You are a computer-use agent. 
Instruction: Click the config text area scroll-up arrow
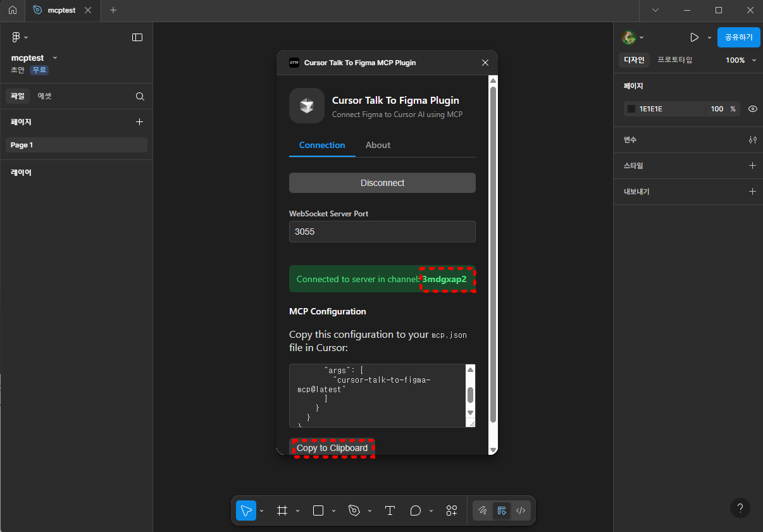click(x=470, y=370)
